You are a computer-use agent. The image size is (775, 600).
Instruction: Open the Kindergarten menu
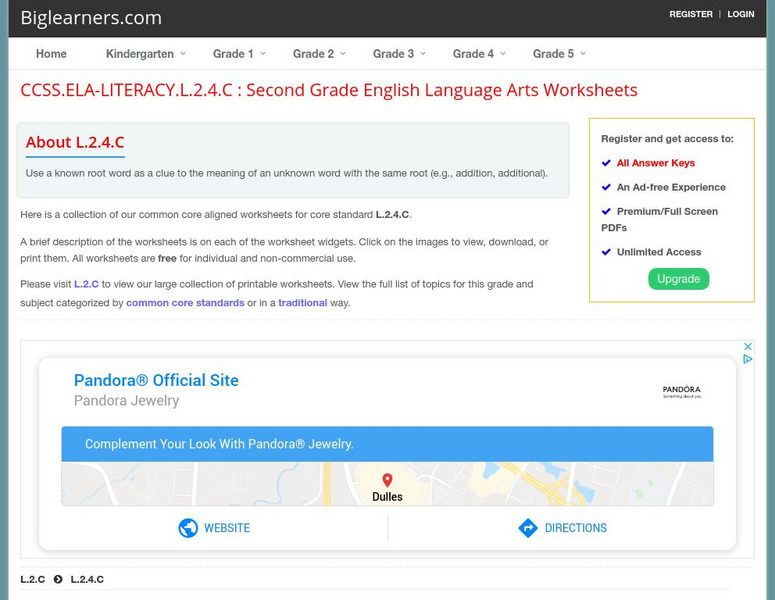pyautogui.click(x=140, y=54)
